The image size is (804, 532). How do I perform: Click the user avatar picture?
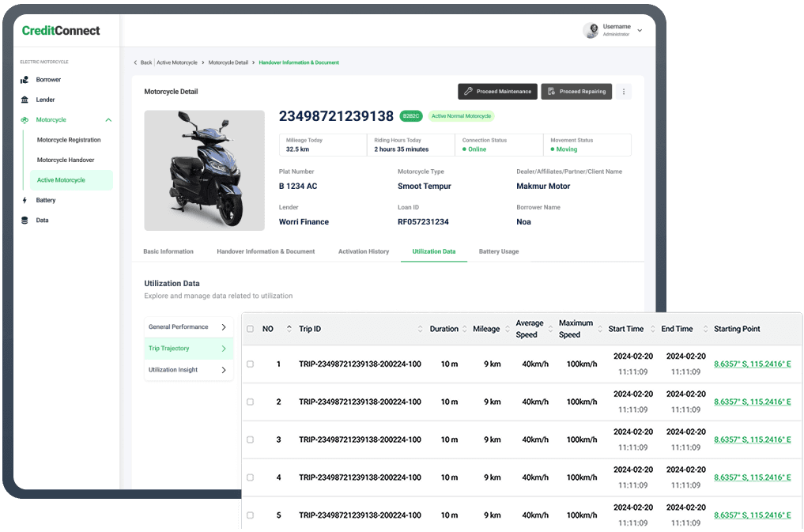[591, 30]
